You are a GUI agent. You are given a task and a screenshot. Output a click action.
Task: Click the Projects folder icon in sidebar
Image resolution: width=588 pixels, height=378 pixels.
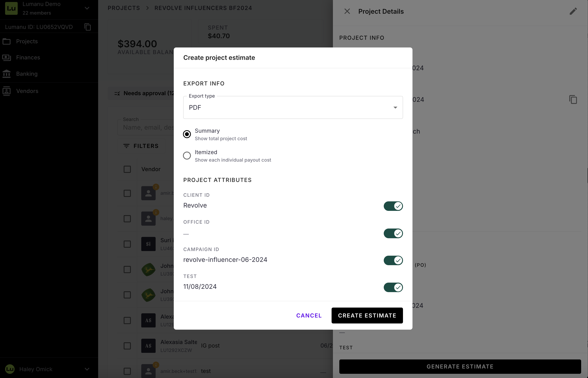[7, 41]
